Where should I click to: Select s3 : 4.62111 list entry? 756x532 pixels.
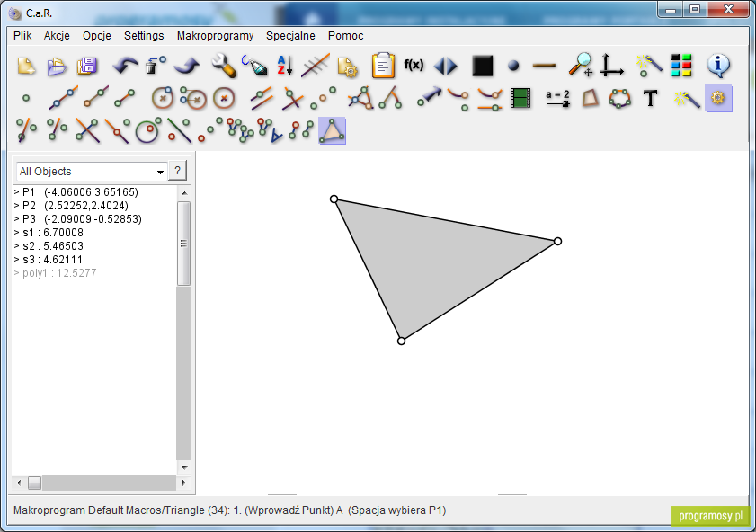pyautogui.click(x=49, y=260)
